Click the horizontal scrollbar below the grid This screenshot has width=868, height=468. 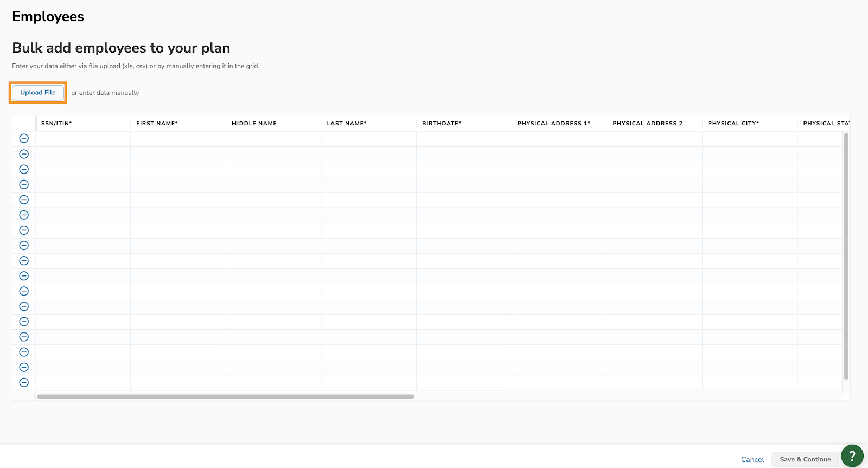tap(225, 396)
